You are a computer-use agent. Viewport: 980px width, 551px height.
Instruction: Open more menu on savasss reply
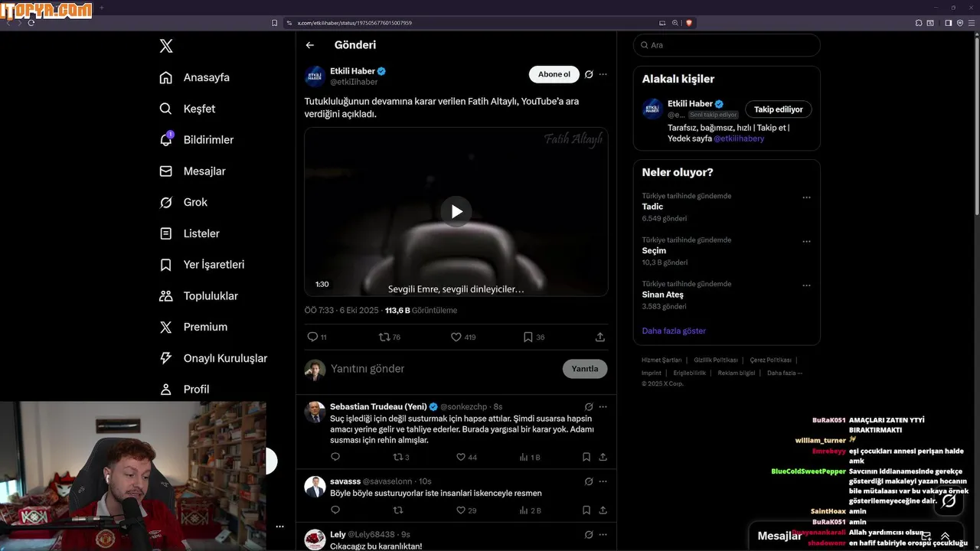point(603,481)
